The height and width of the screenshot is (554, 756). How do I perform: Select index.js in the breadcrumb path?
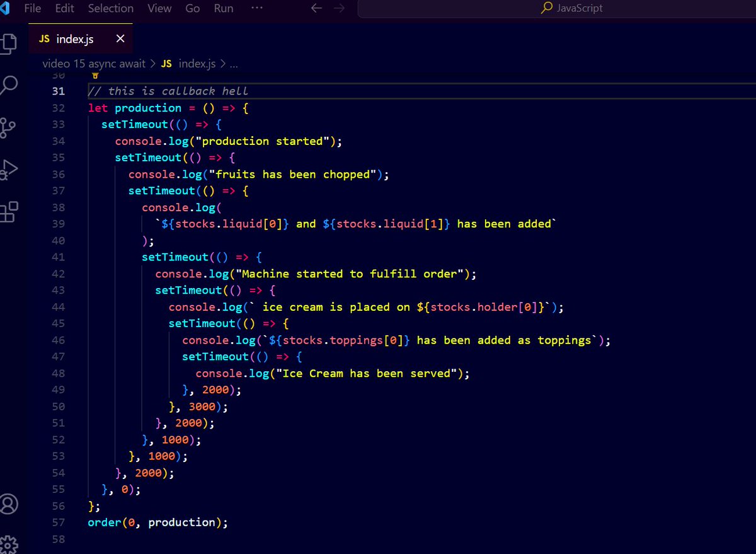(x=197, y=64)
